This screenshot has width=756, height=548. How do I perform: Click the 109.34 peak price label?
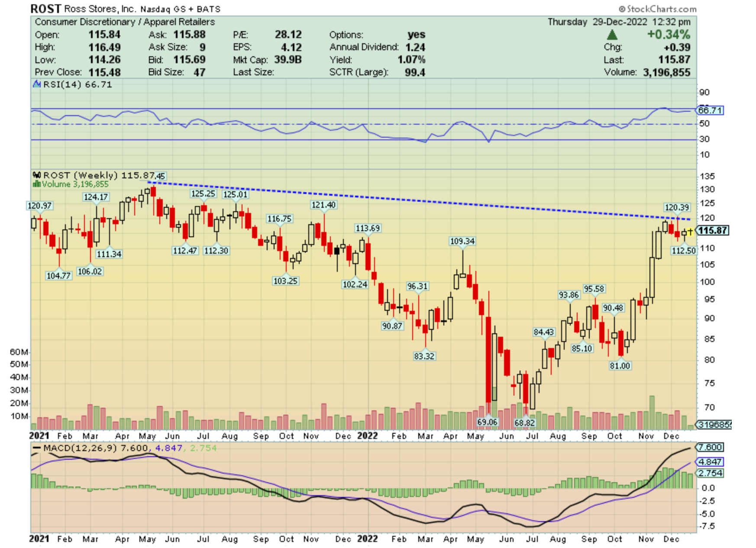coord(462,241)
